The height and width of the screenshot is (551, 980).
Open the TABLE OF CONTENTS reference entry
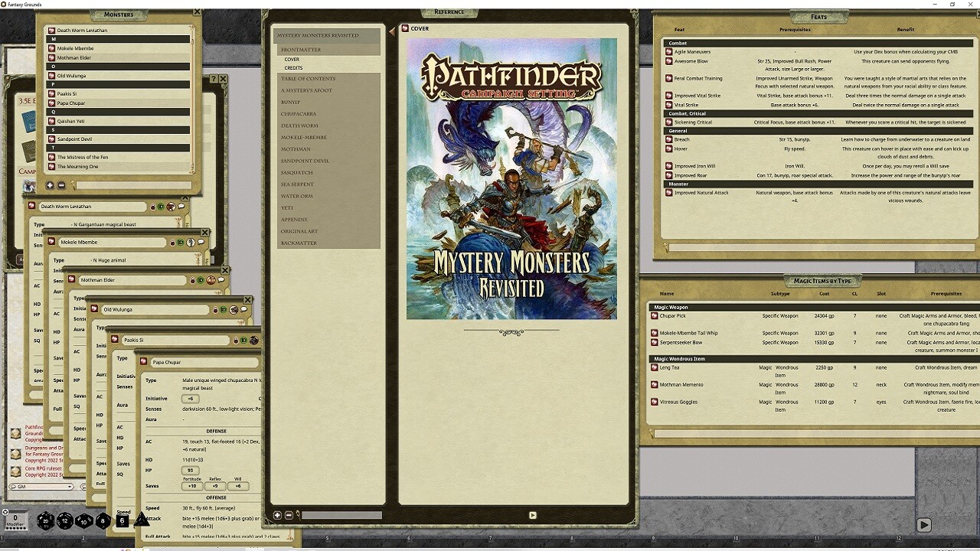coord(309,78)
